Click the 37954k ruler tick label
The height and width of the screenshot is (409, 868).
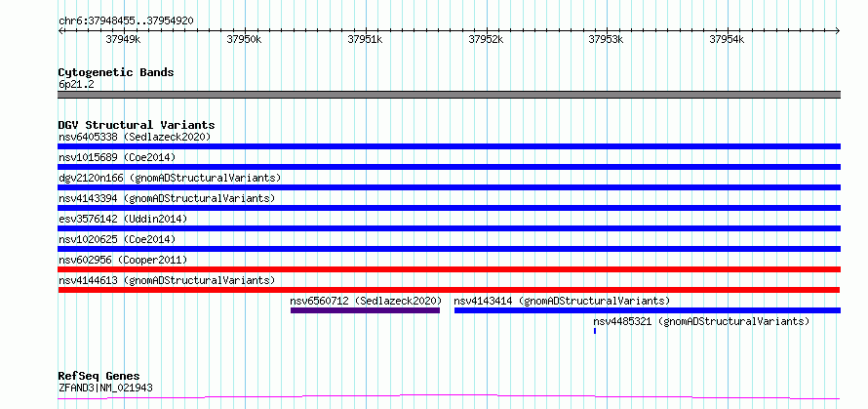pyautogui.click(x=727, y=39)
